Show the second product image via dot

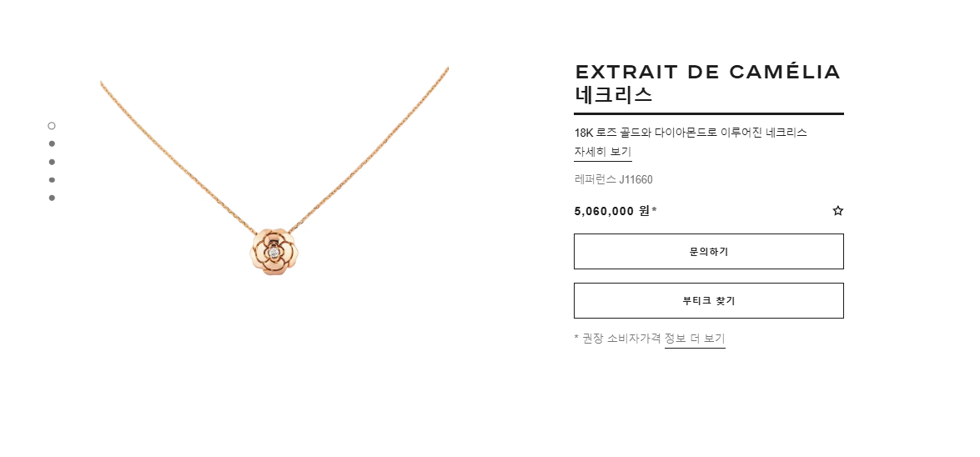pos(52,143)
